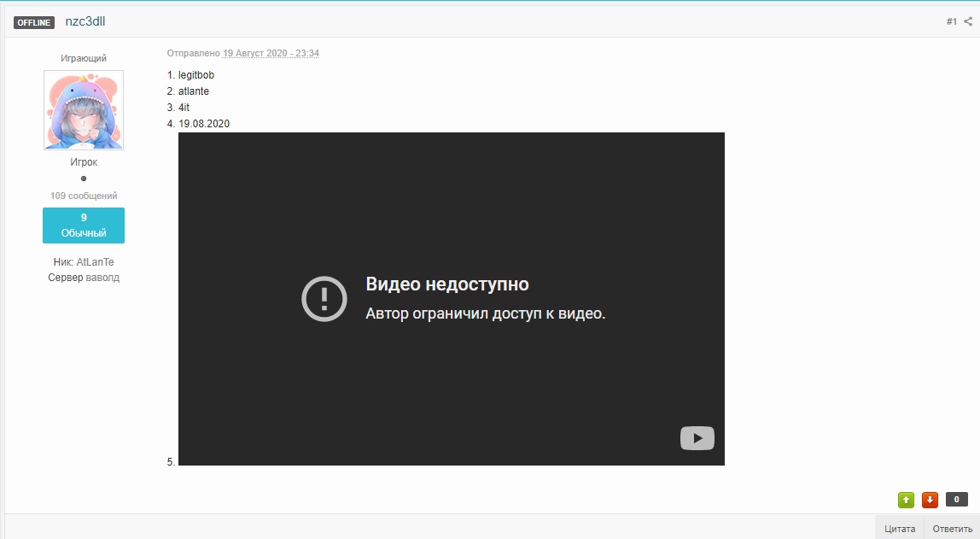Click the 'Ник: AtLanTe' profile field
The height and width of the screenshot is (539, 980).
[x=84, y=262]
